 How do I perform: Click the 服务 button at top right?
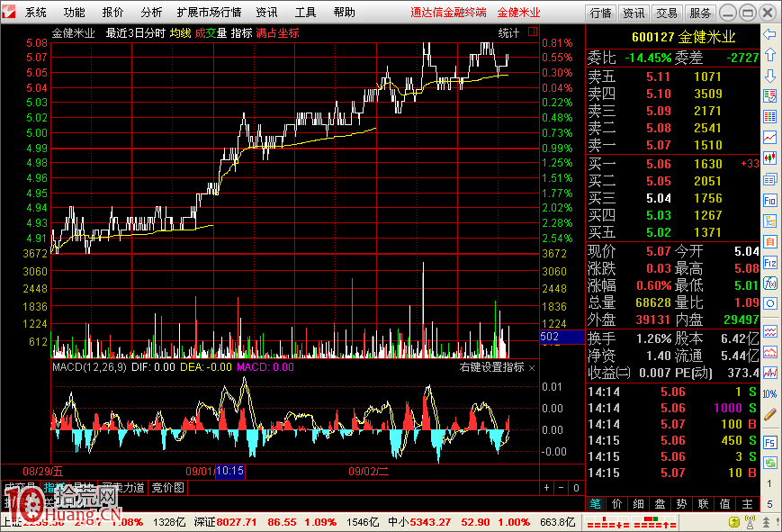pos(700,13)
